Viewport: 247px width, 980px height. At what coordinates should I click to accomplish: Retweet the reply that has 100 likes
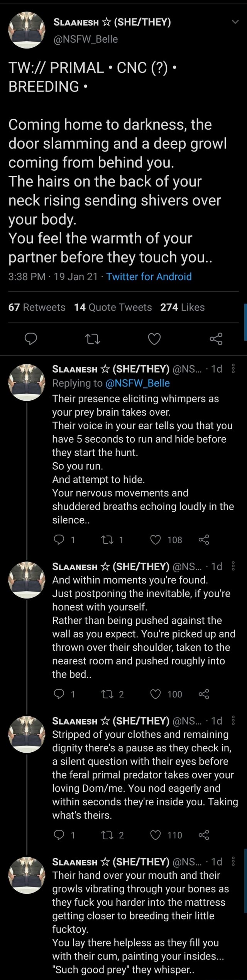click(x=106, y=694)
